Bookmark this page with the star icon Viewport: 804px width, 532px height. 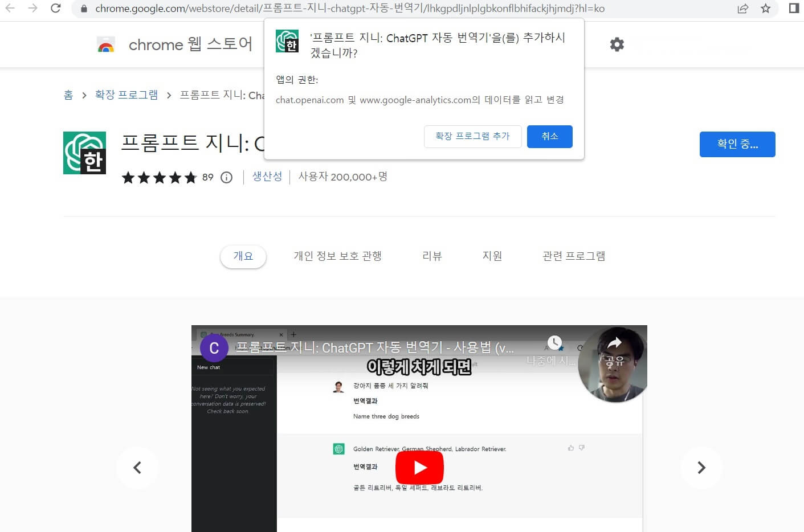click(765, 9)
